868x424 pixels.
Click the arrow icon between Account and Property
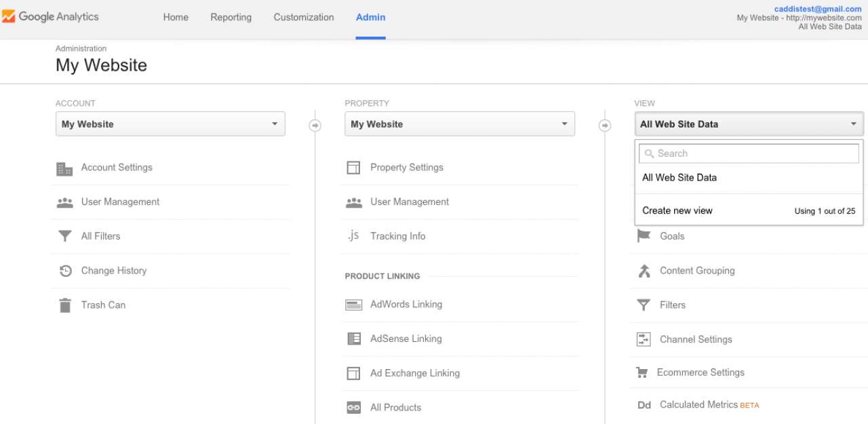coord(315,126)
